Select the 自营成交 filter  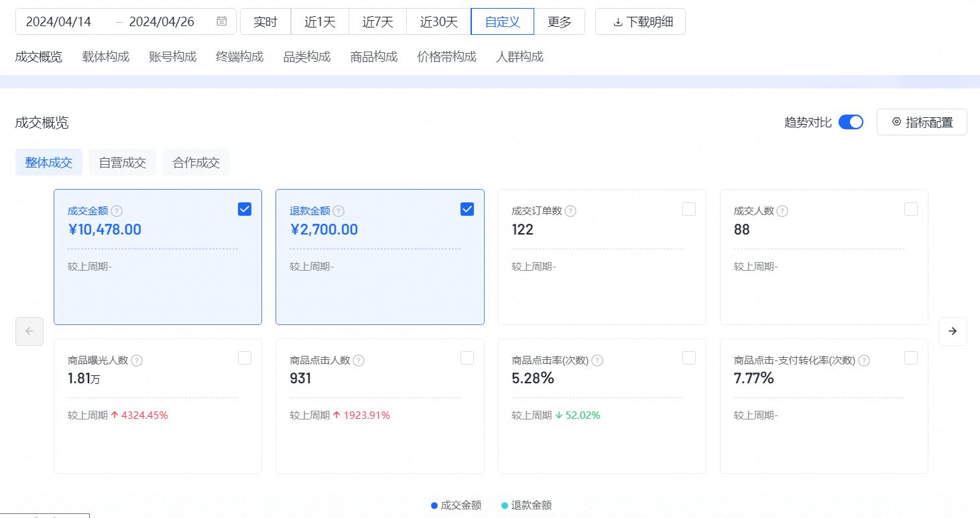123,162
